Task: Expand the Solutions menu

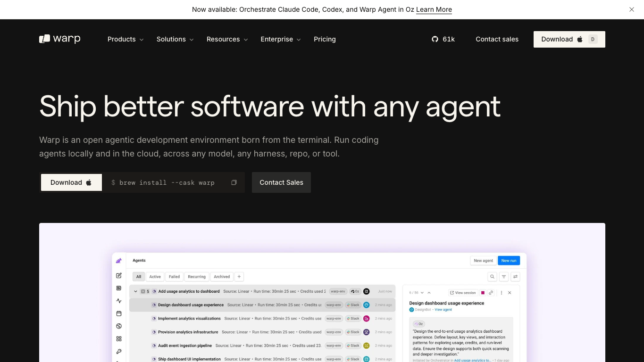Action: (175, 39)
